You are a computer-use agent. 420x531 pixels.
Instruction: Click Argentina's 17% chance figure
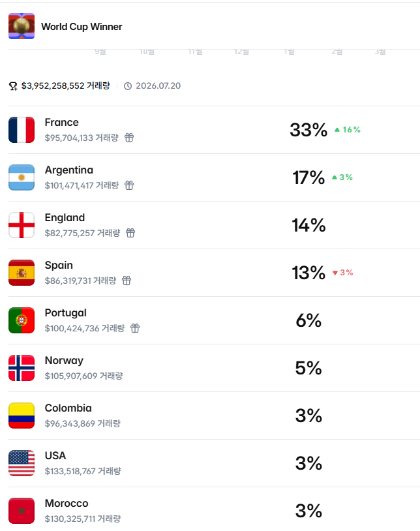click(x=308, y=177)
